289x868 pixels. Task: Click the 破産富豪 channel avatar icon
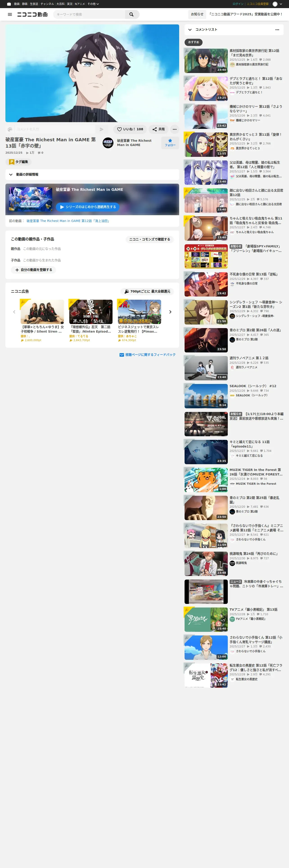(x=108, y=143)
